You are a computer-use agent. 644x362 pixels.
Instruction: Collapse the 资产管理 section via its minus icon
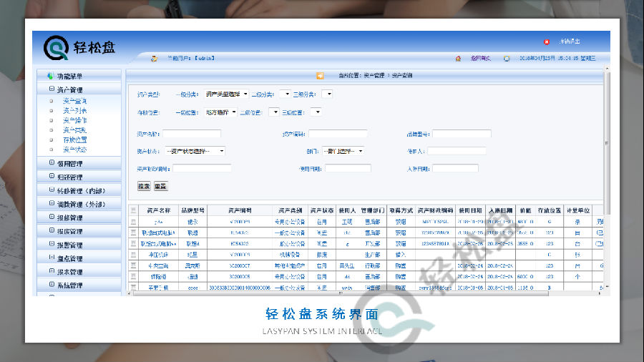52,89
